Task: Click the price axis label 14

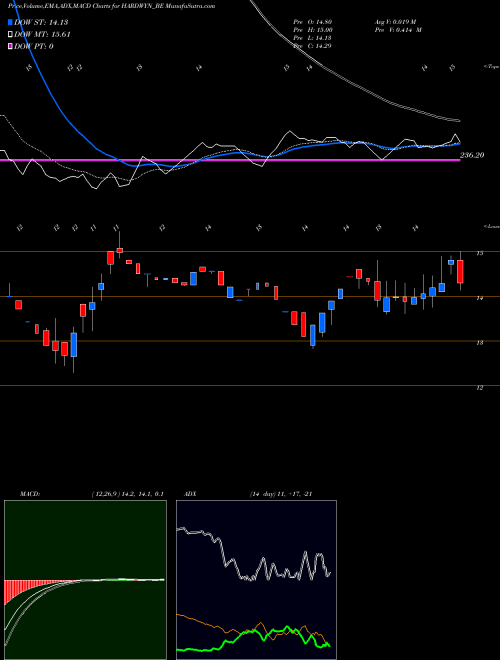Action: pos(479,298)
